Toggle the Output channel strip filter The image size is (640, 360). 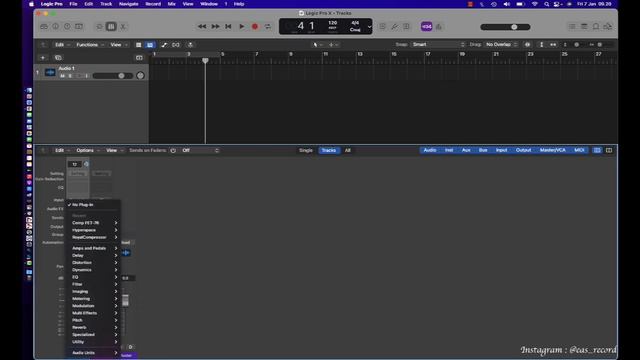[524, 150]
